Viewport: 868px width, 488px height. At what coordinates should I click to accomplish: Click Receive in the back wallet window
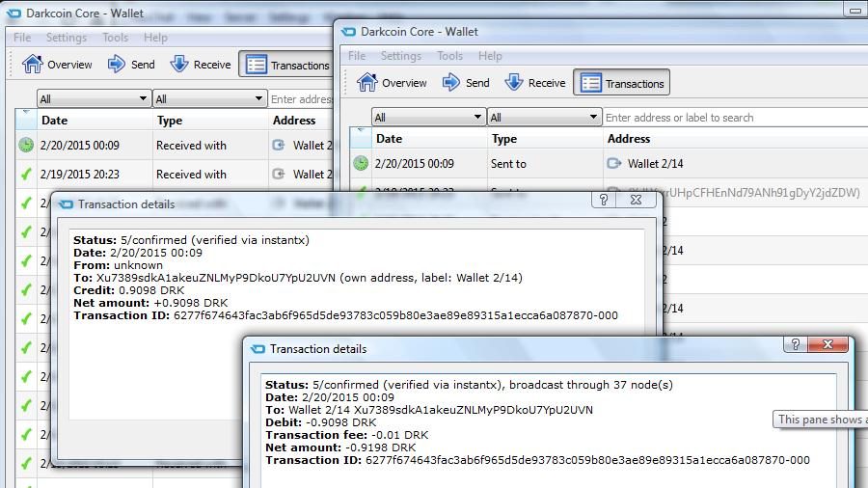coord(201,65)
